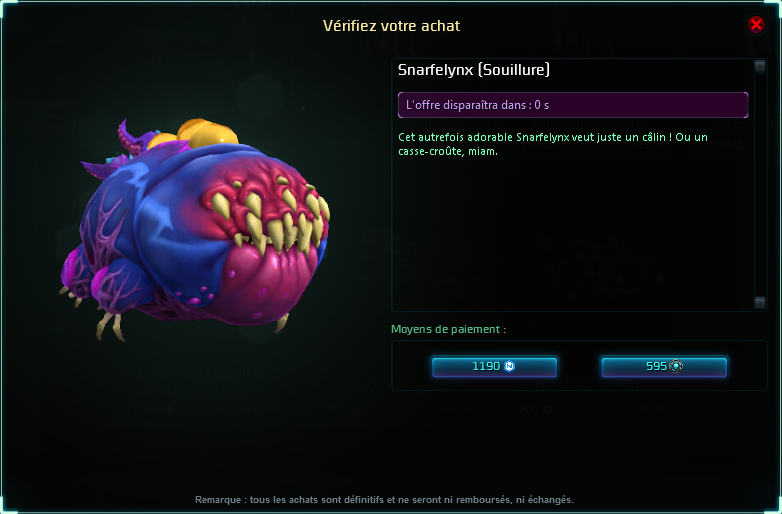
Task: Click the NCoin hexagon icon
Action: pos(509,366)
